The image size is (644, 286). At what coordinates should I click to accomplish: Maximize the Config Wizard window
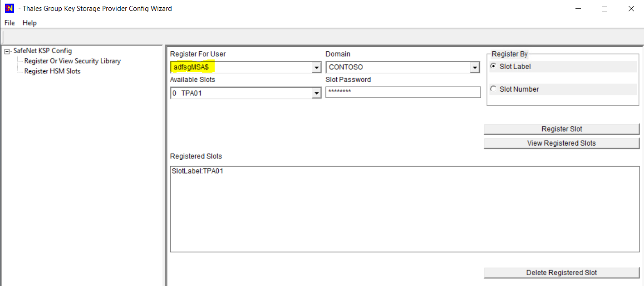coord(605,8)
